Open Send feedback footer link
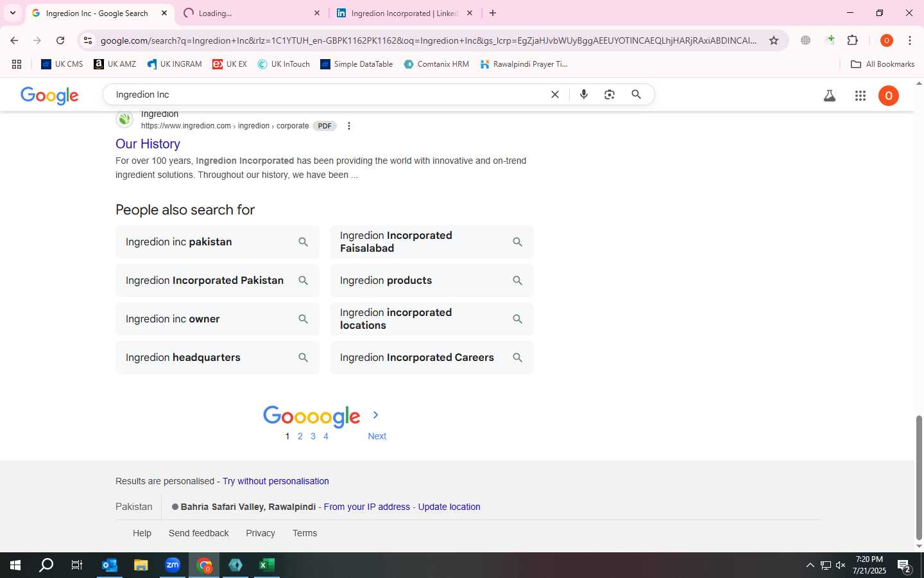Viewport: 924px width, 578px height. tap(198, 533)
